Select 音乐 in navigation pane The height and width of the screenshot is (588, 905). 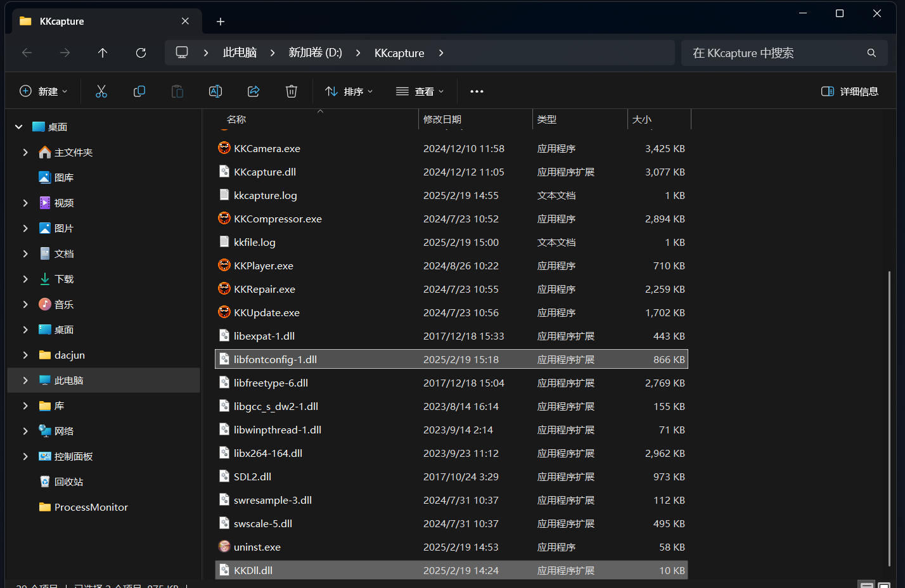click(64, 304)
